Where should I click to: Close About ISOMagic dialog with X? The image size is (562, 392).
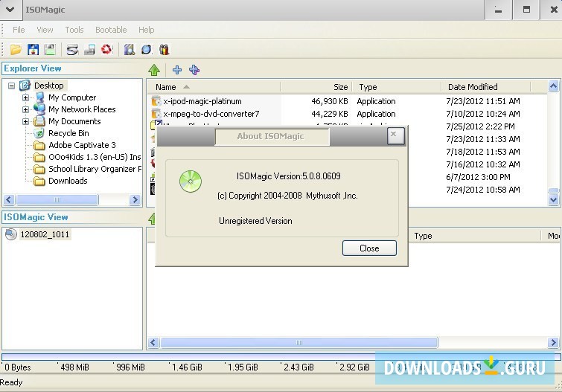396,136
